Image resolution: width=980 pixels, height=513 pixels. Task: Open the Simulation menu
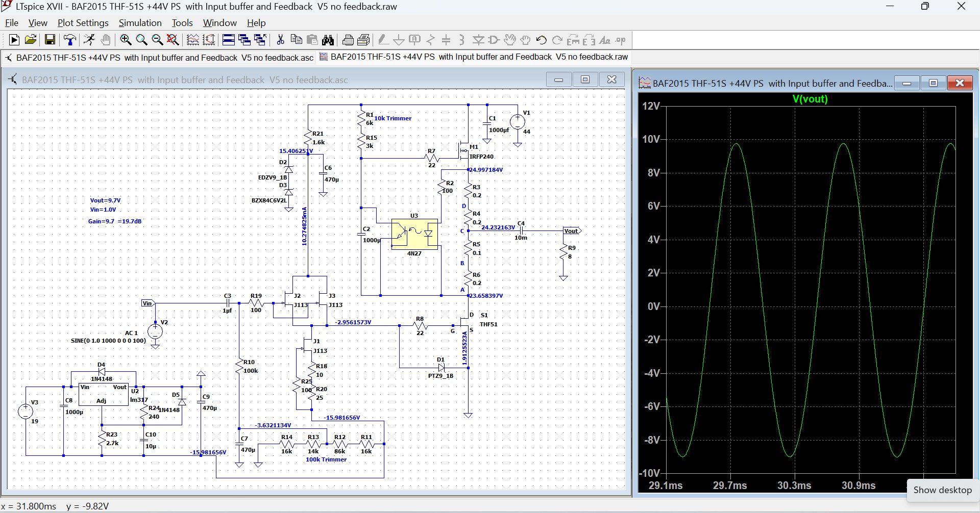pyautogui.click(x=140, y=23)
